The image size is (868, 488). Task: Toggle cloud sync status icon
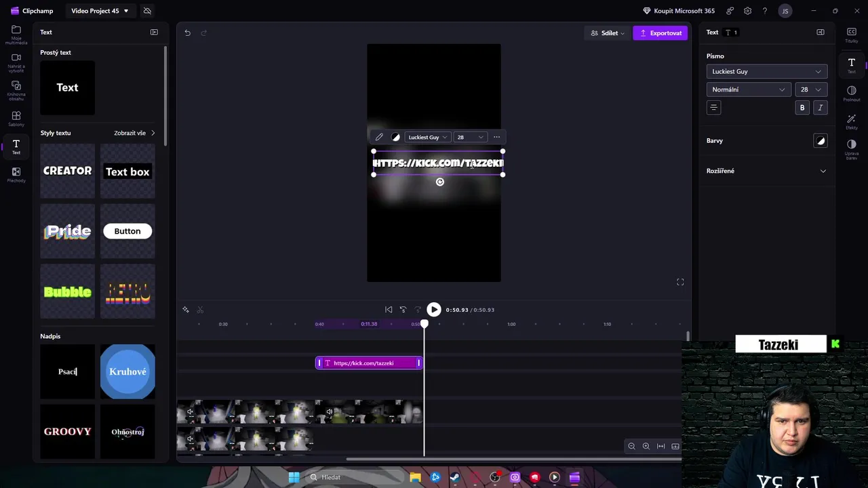(147, 11)
